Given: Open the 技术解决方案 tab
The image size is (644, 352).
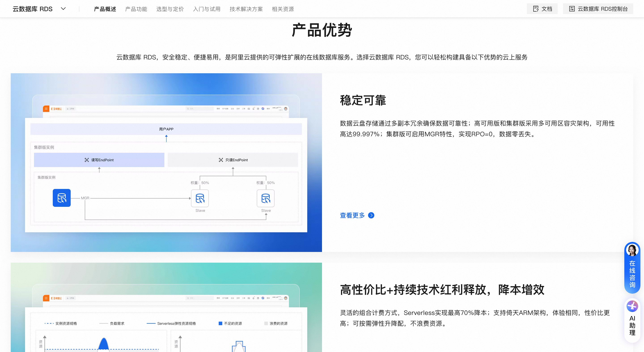Looking at the screenshot, I should 246,9.
